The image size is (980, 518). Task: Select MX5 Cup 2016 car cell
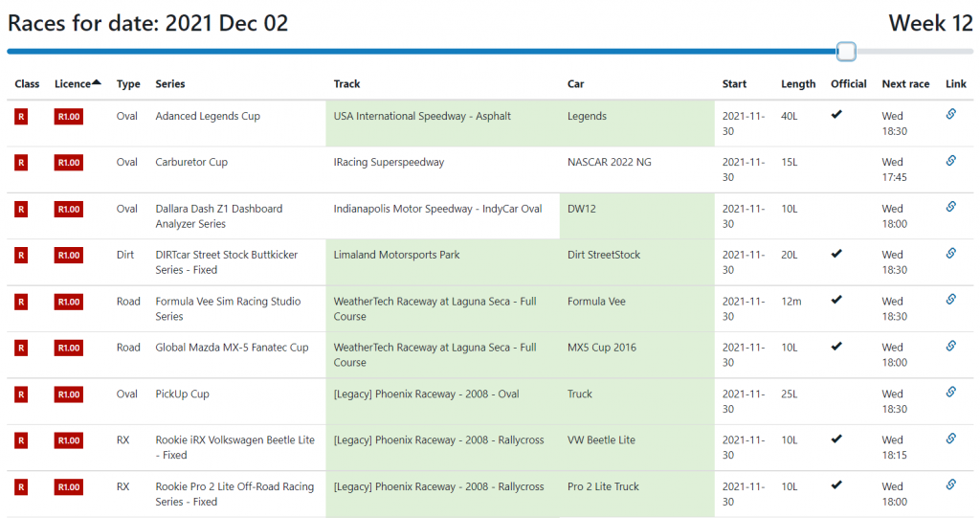[636, 354]
